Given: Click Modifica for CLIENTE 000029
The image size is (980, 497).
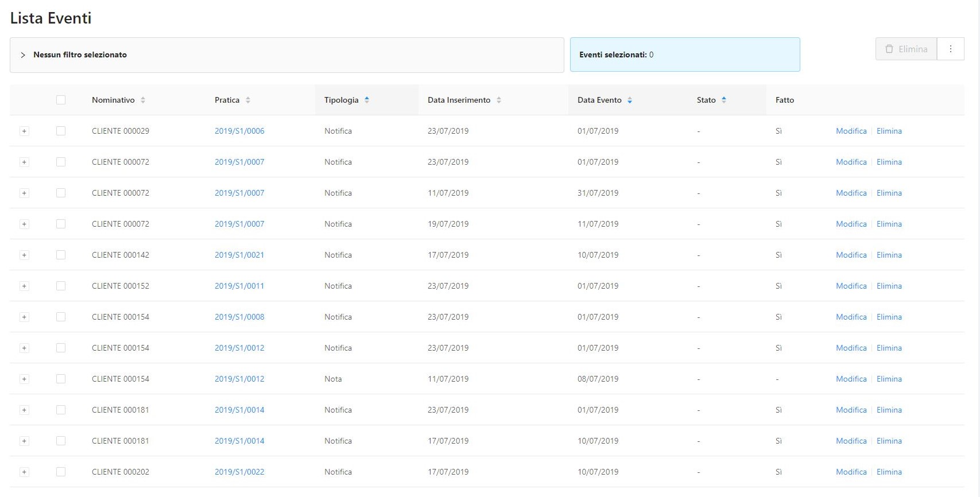Looking at the screenshot, I should click(851, 131).
